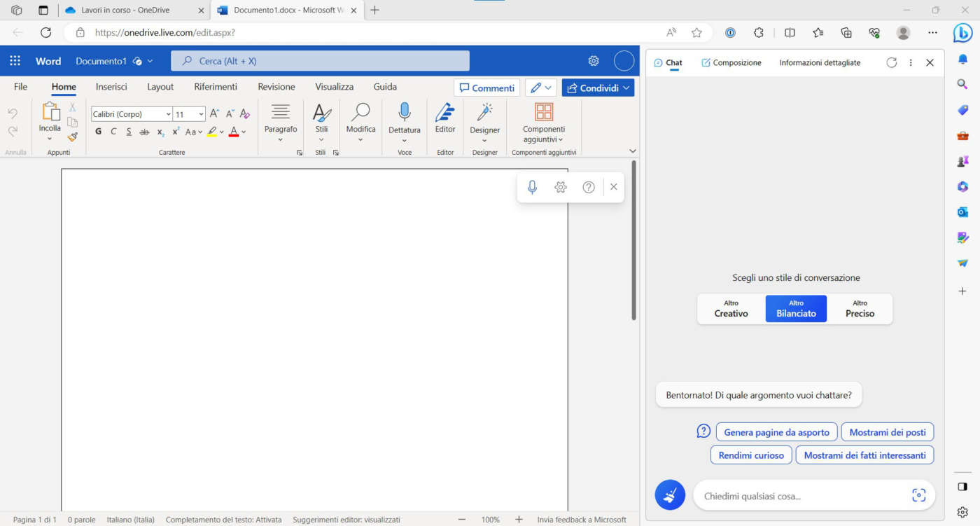Open dictation settings gear in floating toolbar
The width and height of the screenshot is (980, 526).
tap(560, 187)
